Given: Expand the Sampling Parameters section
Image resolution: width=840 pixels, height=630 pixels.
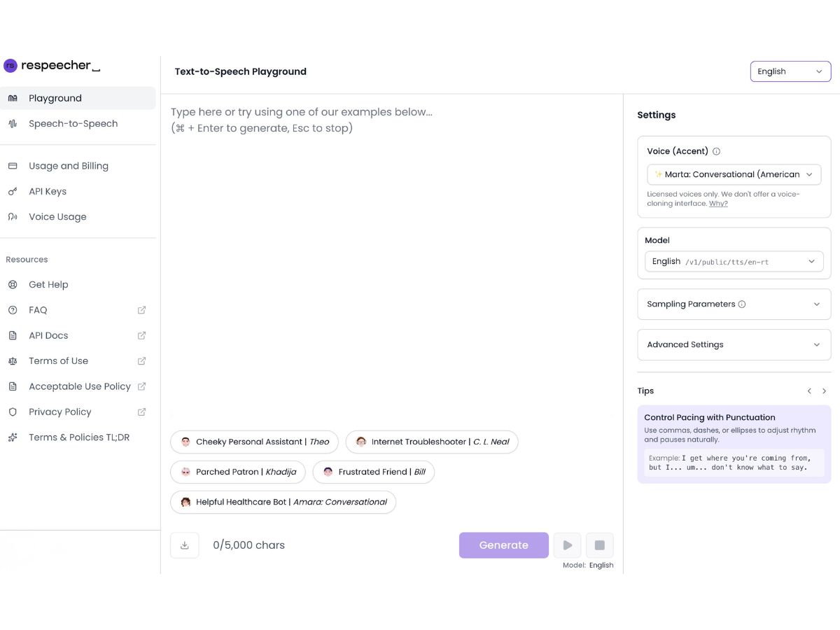Looking at the screenshot, I should pyautogui.click(x=734, y=304).
